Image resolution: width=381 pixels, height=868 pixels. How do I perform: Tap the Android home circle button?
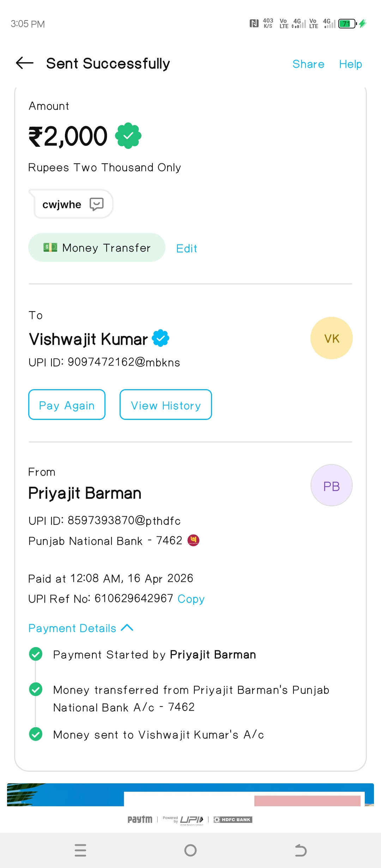(190, 850)
